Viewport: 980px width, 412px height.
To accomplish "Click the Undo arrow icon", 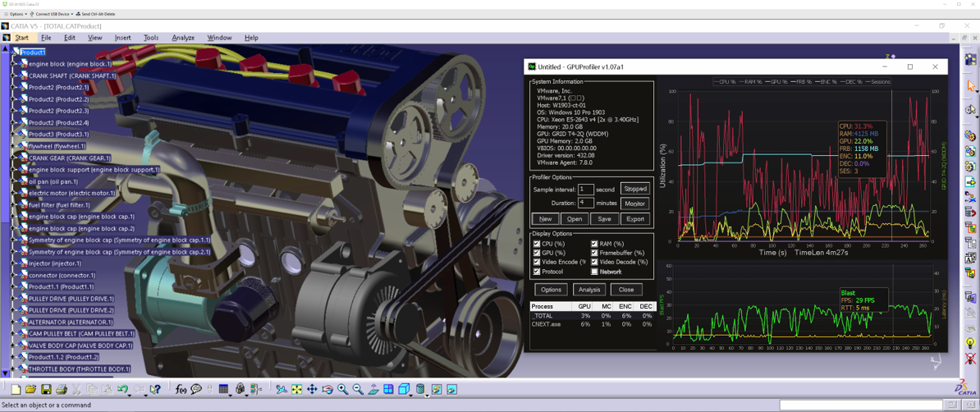I will (x=121, y=389).
